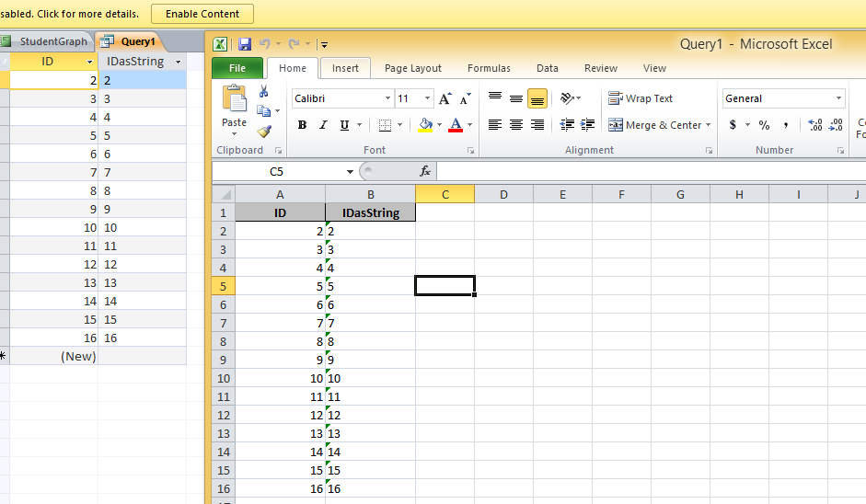This screenshot has height=504, width=866.
Task: Click the Insert Function fx button
Action: pos(424,172)
